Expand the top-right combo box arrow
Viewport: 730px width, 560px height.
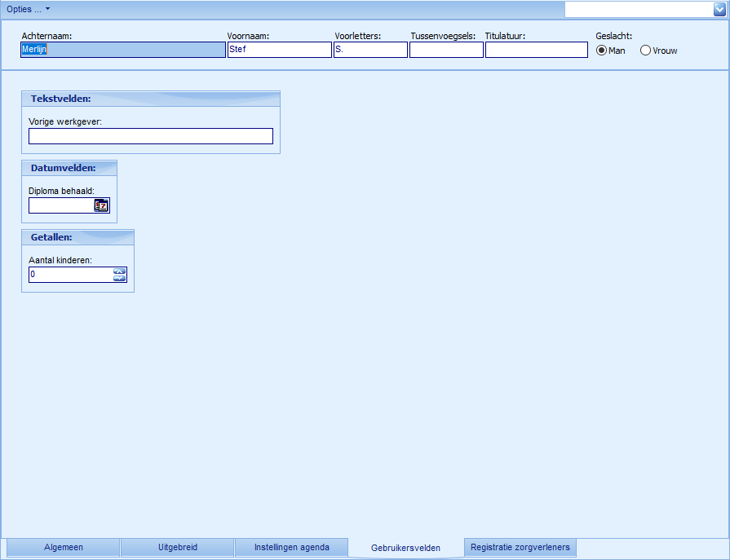719,9
